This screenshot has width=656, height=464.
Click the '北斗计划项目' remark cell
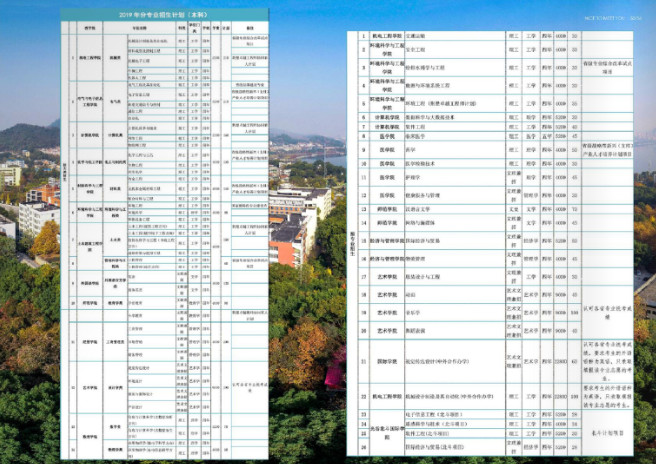(x=607, y=433)
